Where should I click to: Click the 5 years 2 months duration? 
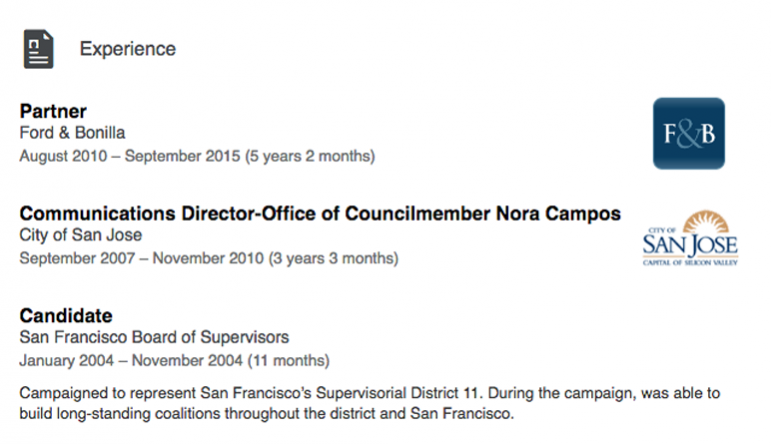[310, 156]
